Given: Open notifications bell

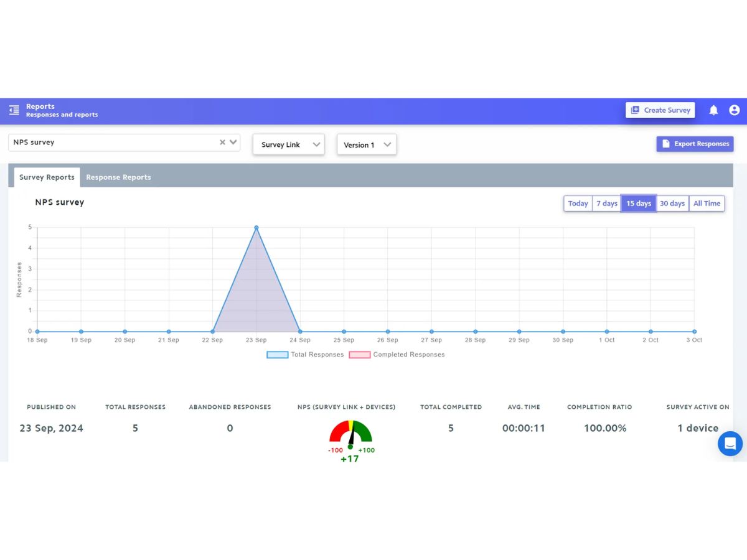Looking at the screenshot, I should pos(713,110).
